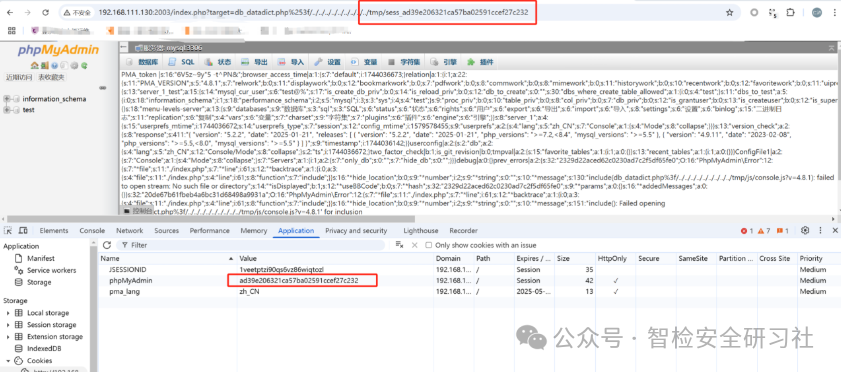Activate DevTools inspect element picker icon
The width and height of the screenshot is (841, 372).
(9, 230)
